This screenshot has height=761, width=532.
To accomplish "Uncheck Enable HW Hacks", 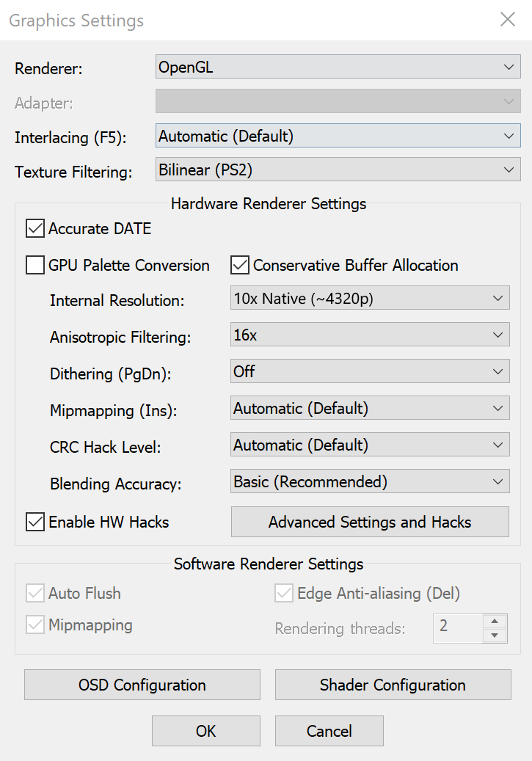I will [34, 522].
